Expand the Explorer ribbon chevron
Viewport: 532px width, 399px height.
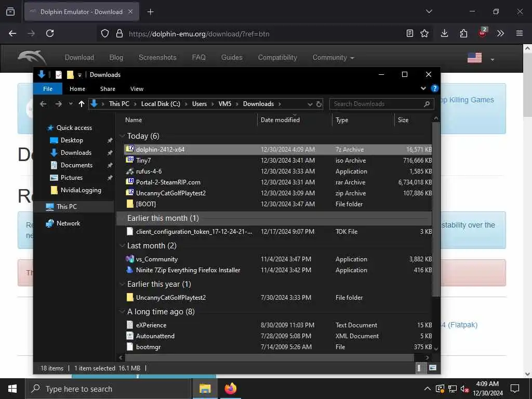coord(423,88)
